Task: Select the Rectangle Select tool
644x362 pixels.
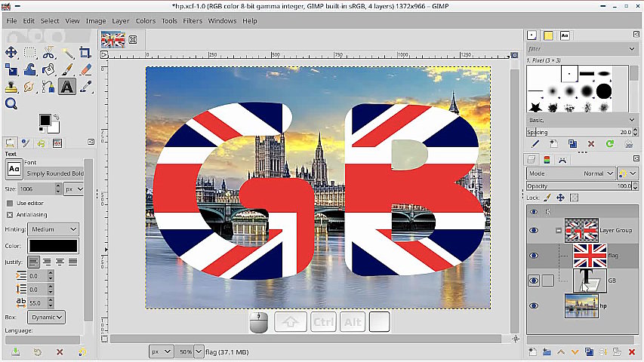Action: coord(29,53)
